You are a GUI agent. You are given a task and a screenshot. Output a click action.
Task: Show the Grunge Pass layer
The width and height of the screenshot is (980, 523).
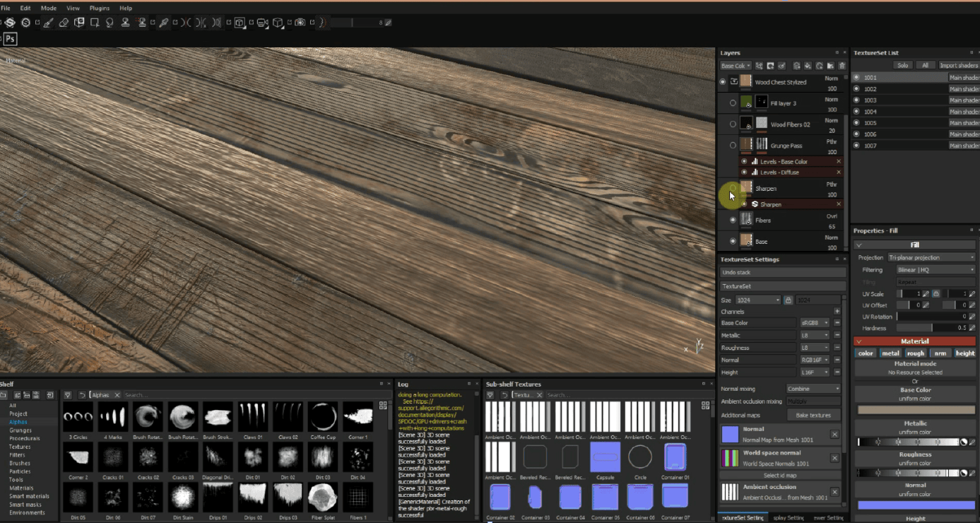pyautogui.click(x=733, y=146)
